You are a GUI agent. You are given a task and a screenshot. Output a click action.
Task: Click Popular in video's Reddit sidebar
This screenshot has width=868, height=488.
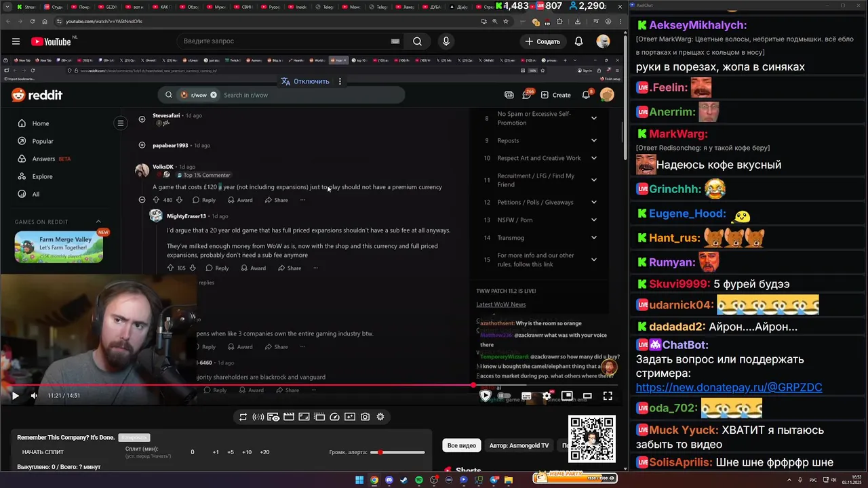click(43, 141)
